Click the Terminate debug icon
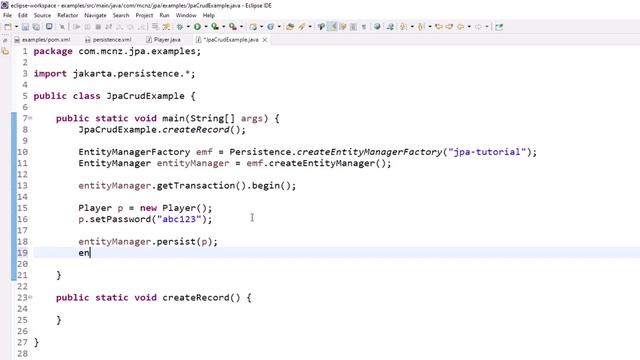Image resolution: width=640 pixels, height=360 pixels. click(98, 27)
